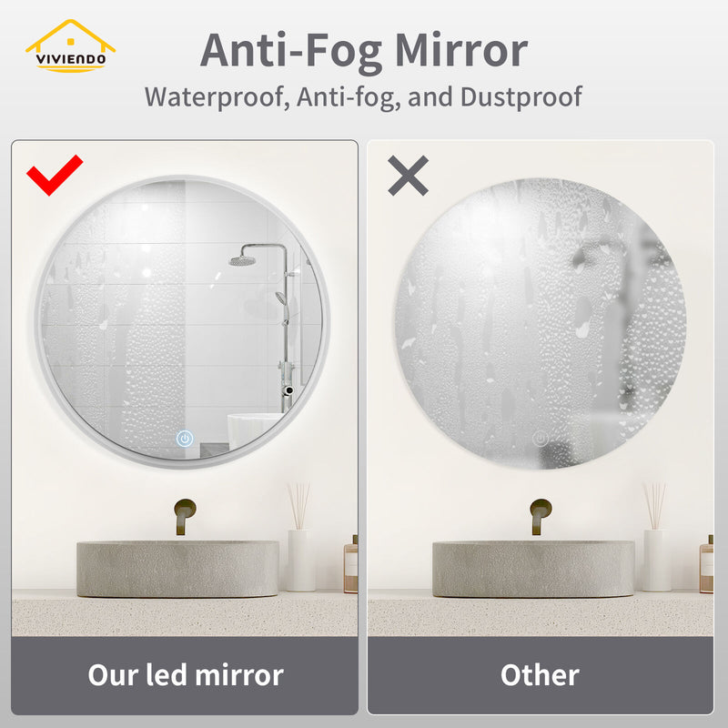The width and height of the screenshot is (728, 728).
Task: Click the rain shower head reflection
Action: coord(242,260)
